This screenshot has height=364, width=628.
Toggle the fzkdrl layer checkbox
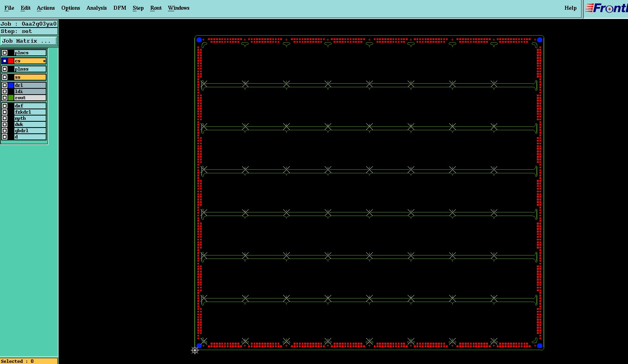pos(5,112)
